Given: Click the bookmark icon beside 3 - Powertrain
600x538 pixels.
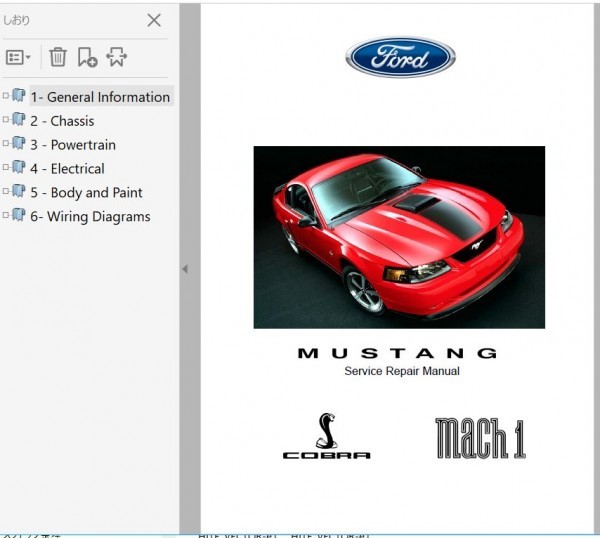Looking at the screenshot, I should 18,143.
